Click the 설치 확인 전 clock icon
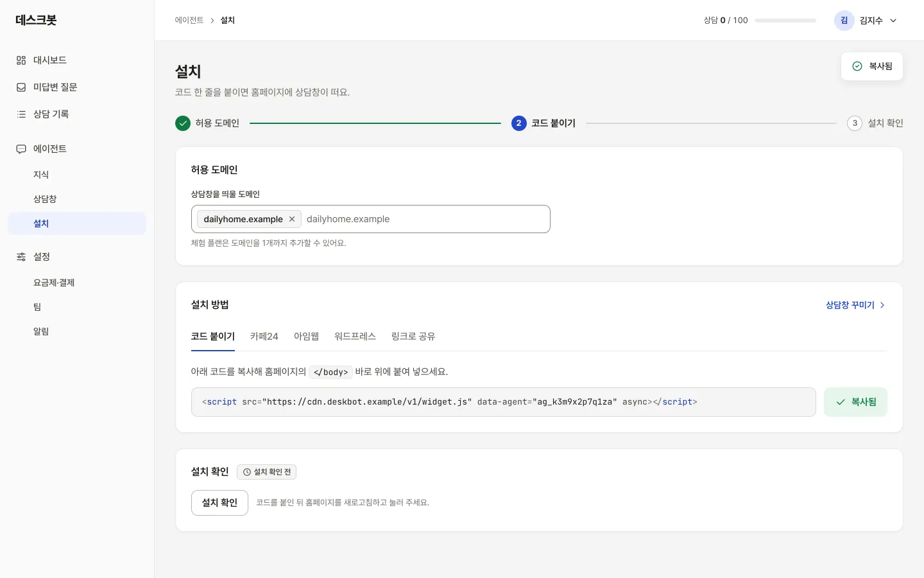This screenshot has width=924, height=578. [247, 472]
